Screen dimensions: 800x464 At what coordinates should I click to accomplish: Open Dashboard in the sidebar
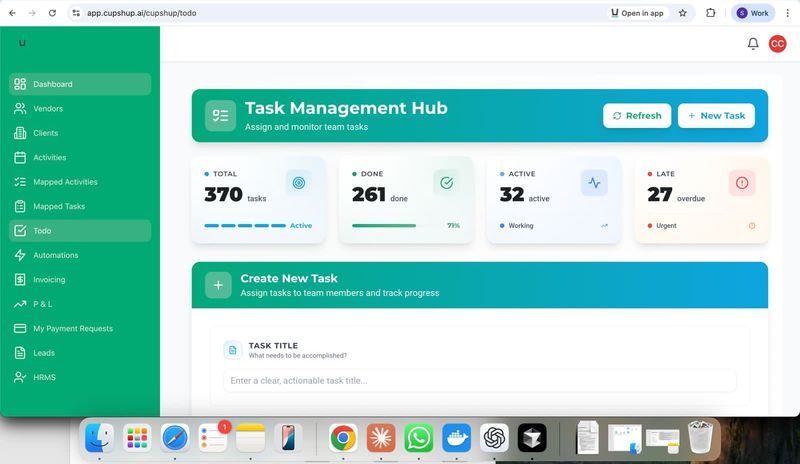80,84
